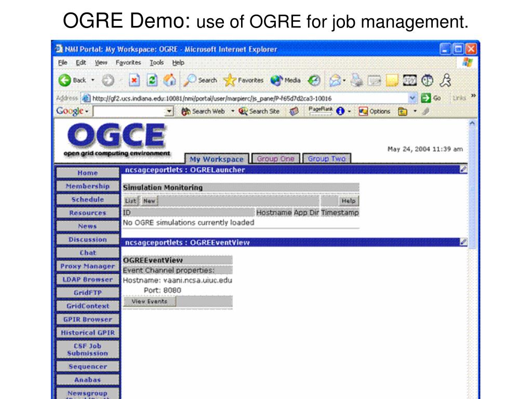Screen dimensions: 532x399
Task: Expand the address bar dropdown
Action: click(412, 98)
